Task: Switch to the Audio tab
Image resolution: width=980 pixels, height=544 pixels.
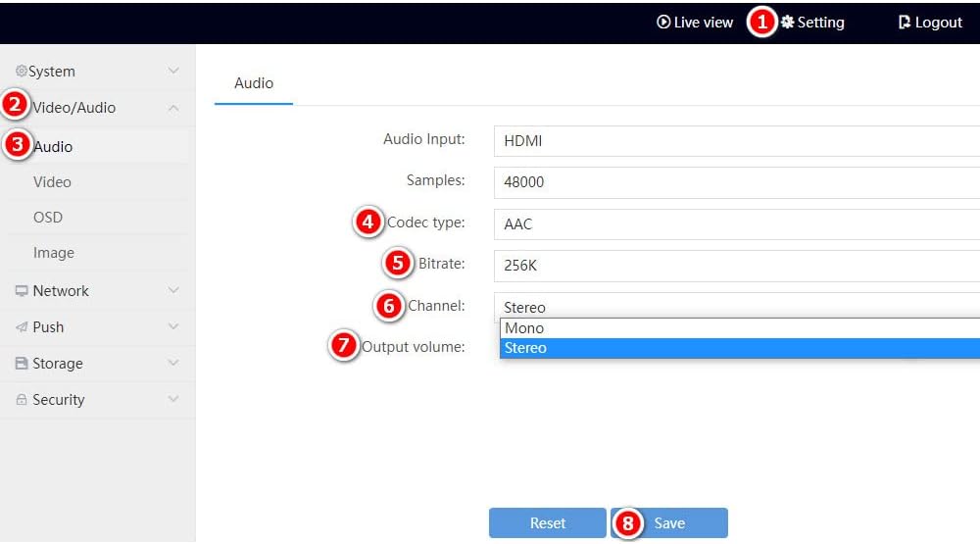Action: coord(254,83)
